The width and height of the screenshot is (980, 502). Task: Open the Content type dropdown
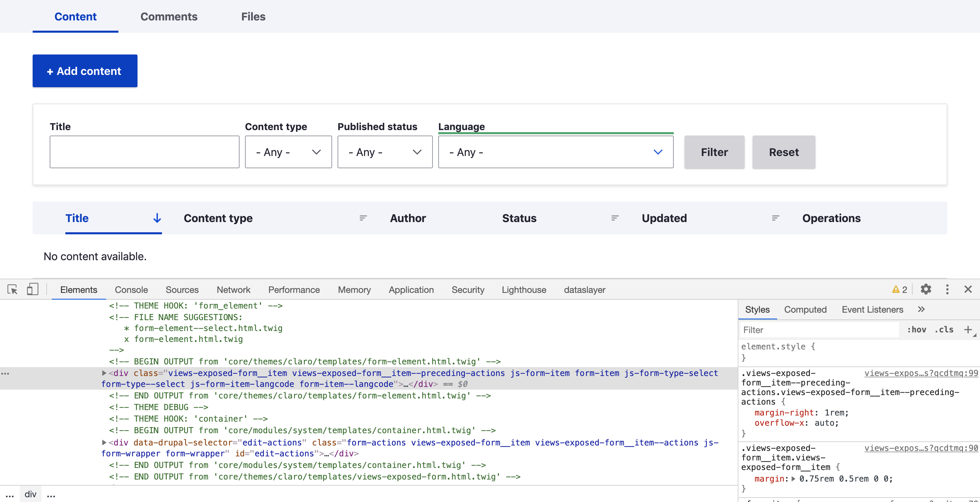[288, 152]
